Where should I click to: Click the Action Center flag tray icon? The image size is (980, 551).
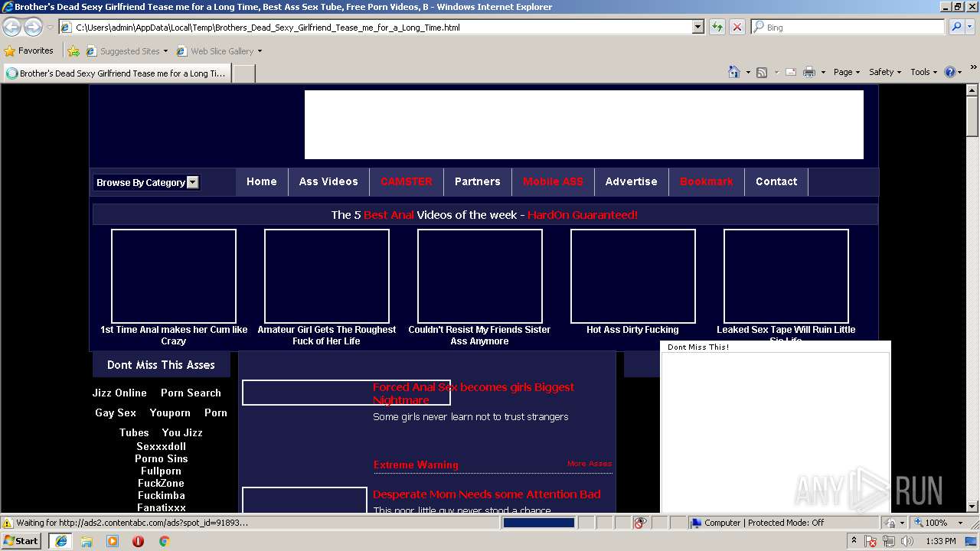(871, 541)
